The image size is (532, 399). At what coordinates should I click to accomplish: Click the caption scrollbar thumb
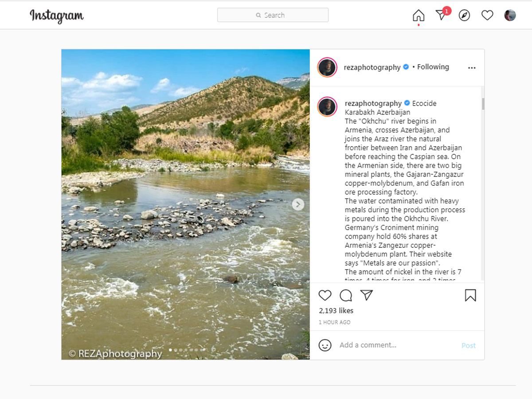(x=483, y=104)
